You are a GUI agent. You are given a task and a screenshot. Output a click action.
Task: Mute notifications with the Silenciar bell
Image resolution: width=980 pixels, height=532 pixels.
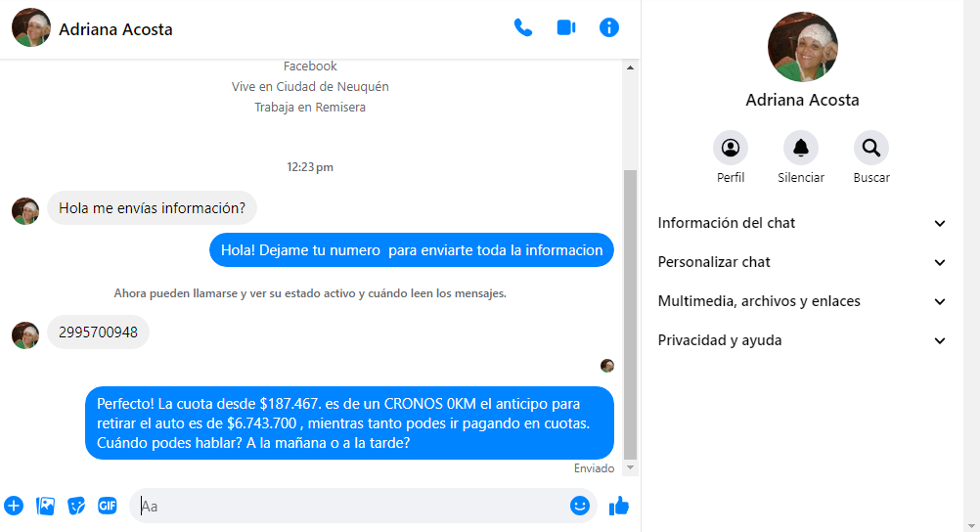pos(801,149)
